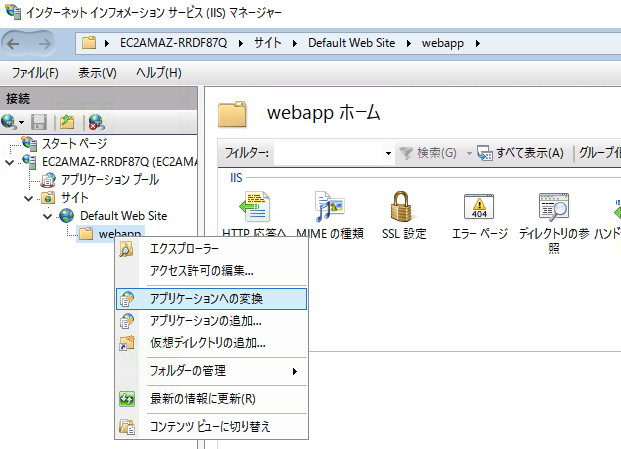Click breadcrumb arrow after EC2AMAZ-RRDF87Q
This screenshot has width=621, height=449.
(x=240, y=43)
